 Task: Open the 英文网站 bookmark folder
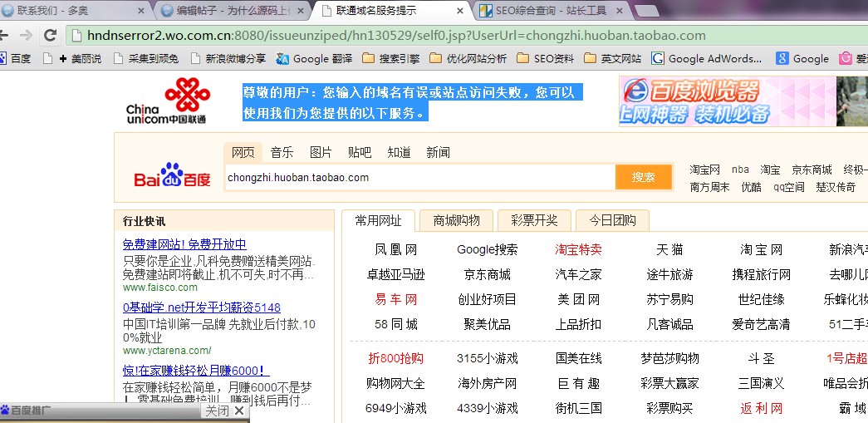pyautogui.click(x=613, y=59)
